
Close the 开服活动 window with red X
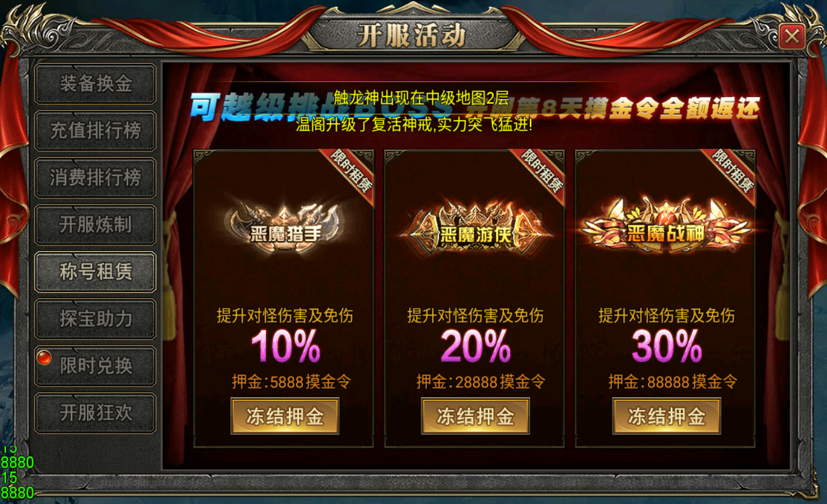coord(792,38)
